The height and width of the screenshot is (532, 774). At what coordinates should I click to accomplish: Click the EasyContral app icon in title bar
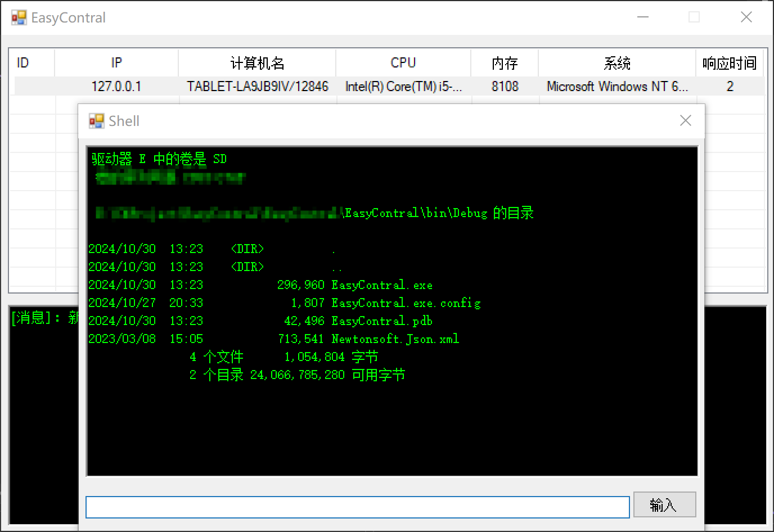point(19,17)
